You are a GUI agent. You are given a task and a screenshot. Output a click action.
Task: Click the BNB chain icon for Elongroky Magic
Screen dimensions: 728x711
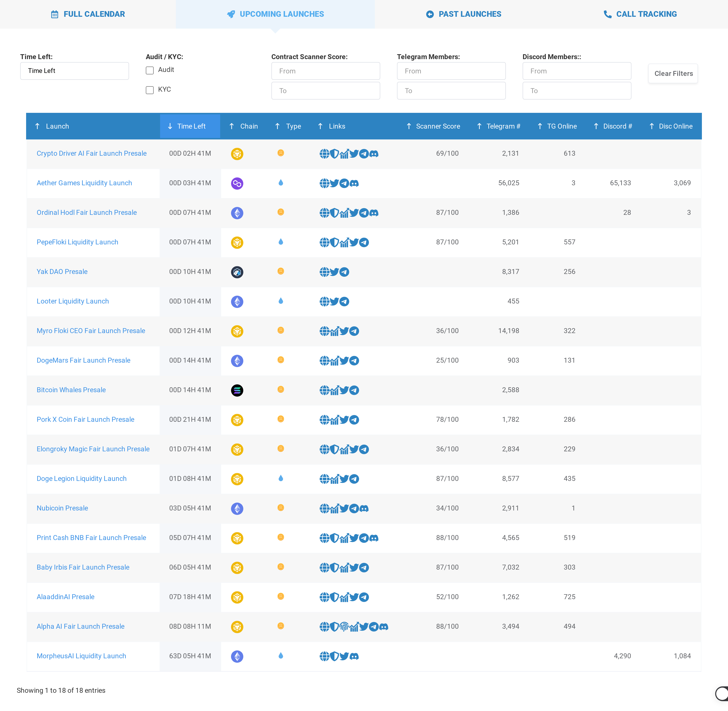(x=237, y=449)
